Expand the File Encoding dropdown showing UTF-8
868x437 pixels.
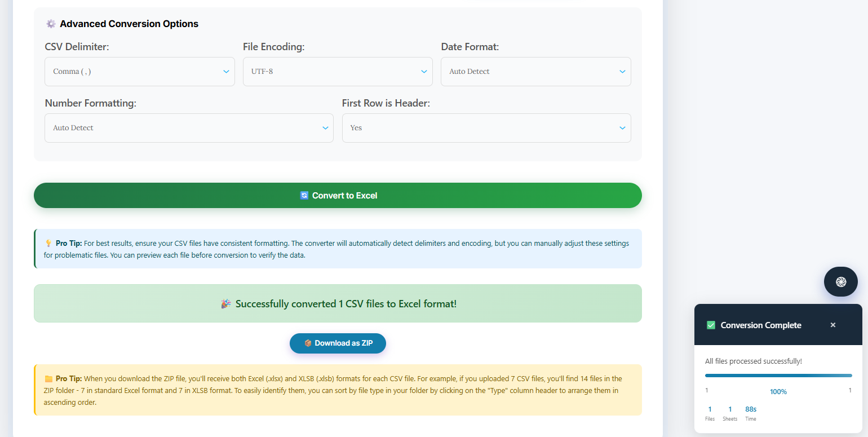pos(337,72)
